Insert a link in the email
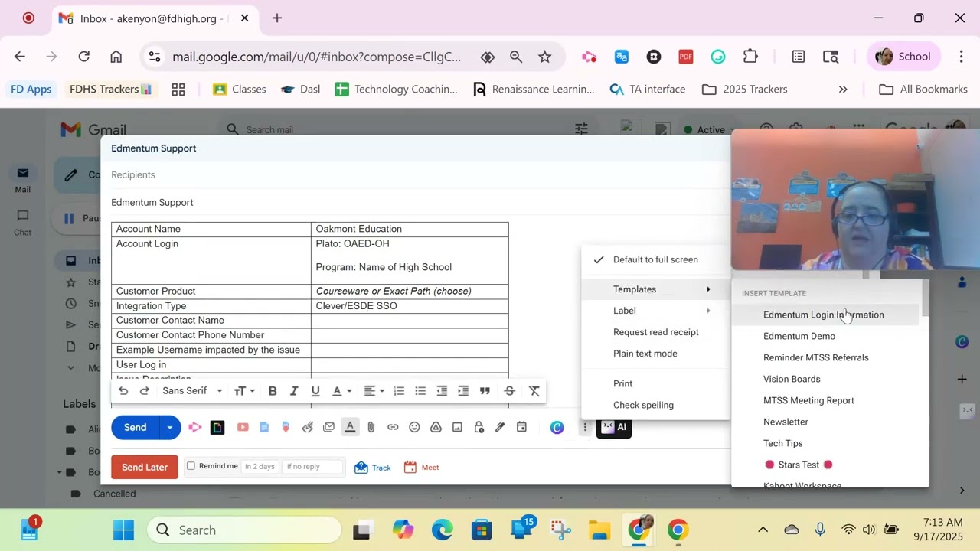Screen dimensions: 980x551 [393, 427]
